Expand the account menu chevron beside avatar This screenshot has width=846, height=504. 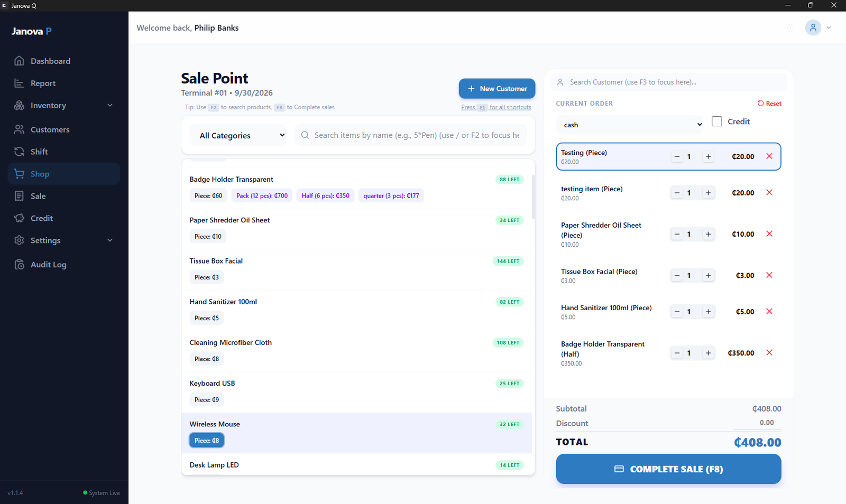point(829,27)
